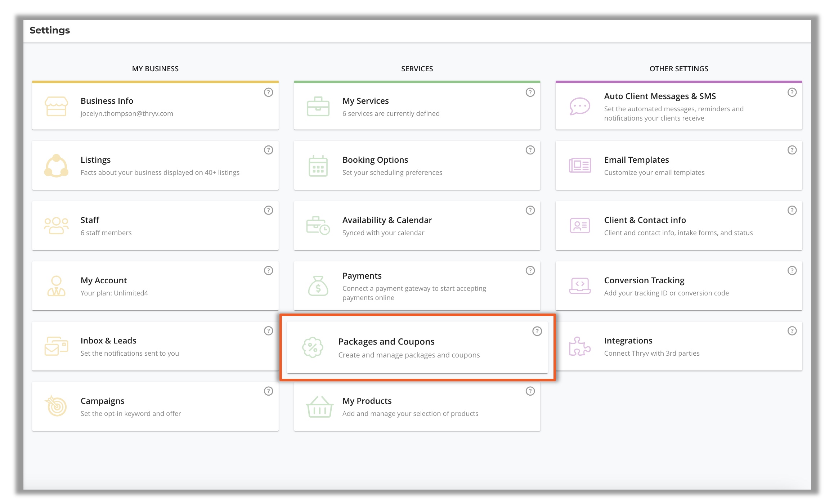Open Client & Contact info settings

pos(679,226)
